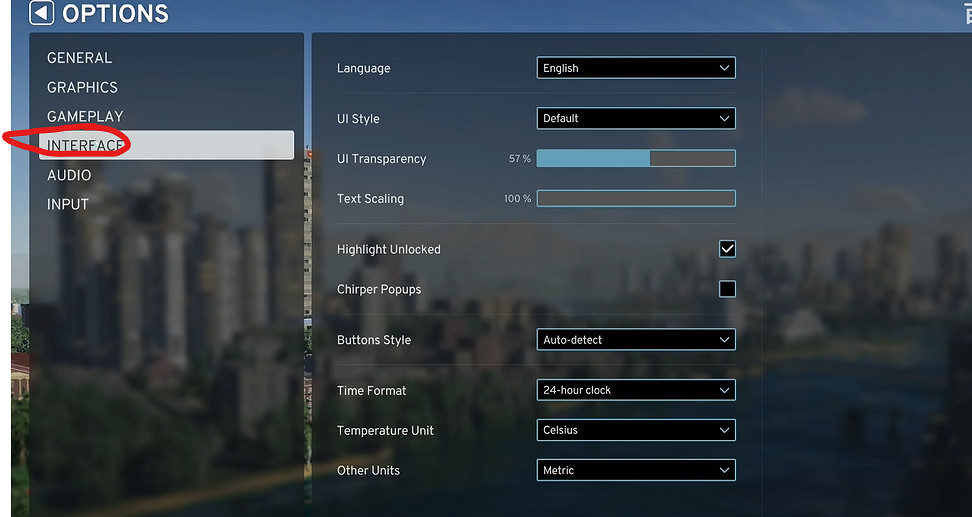Open the General settings tab
Image resolution: width=972 pixels, height=517 pixels.
(80, 58)
